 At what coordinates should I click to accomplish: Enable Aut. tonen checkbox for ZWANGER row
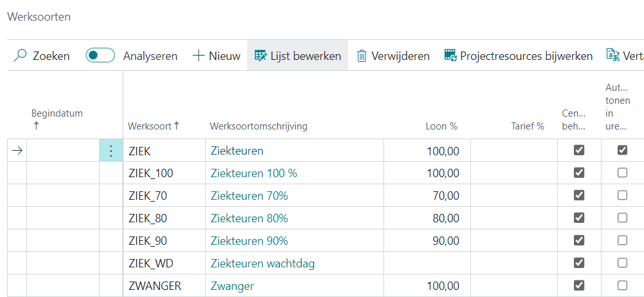coord(622,285)
